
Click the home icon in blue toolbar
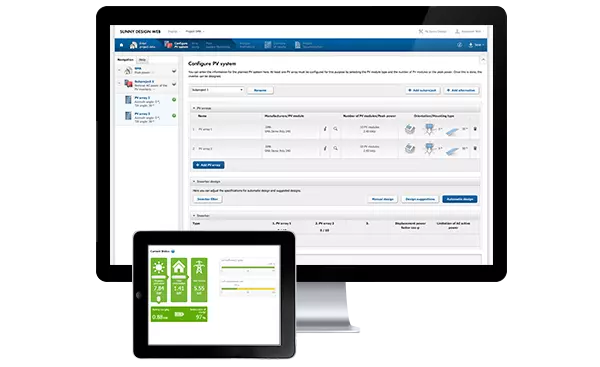121,45
